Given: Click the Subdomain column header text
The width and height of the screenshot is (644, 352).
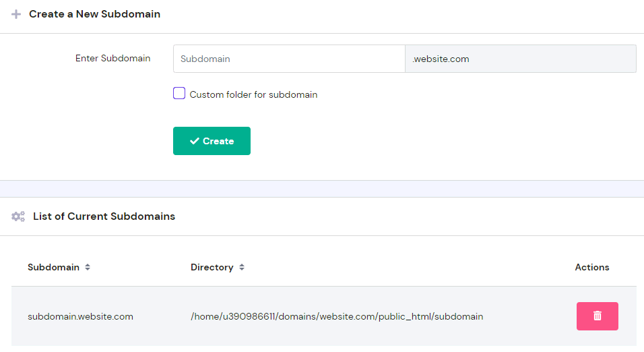Looking at the screenshot, I should click(x=53, y=267).
